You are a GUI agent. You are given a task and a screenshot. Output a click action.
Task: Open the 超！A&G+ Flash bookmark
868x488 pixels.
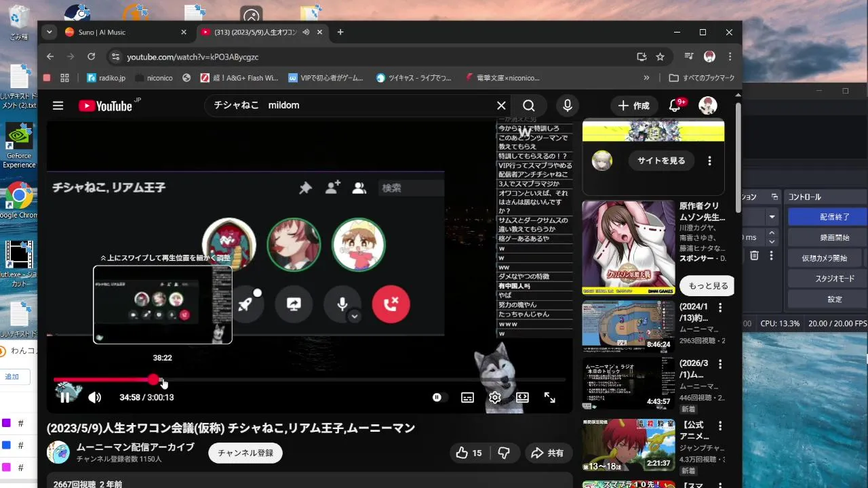click(x=239, y=78)
